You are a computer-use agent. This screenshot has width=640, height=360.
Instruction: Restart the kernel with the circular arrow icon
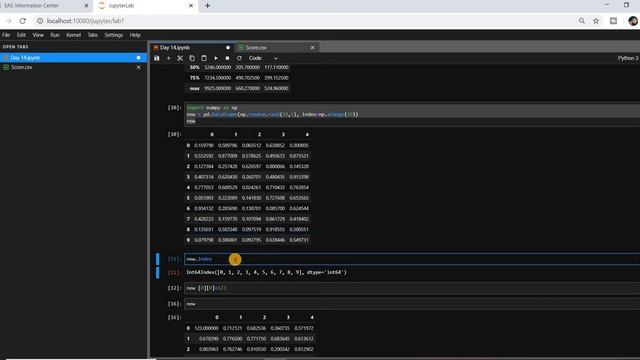tap(239, 58)
